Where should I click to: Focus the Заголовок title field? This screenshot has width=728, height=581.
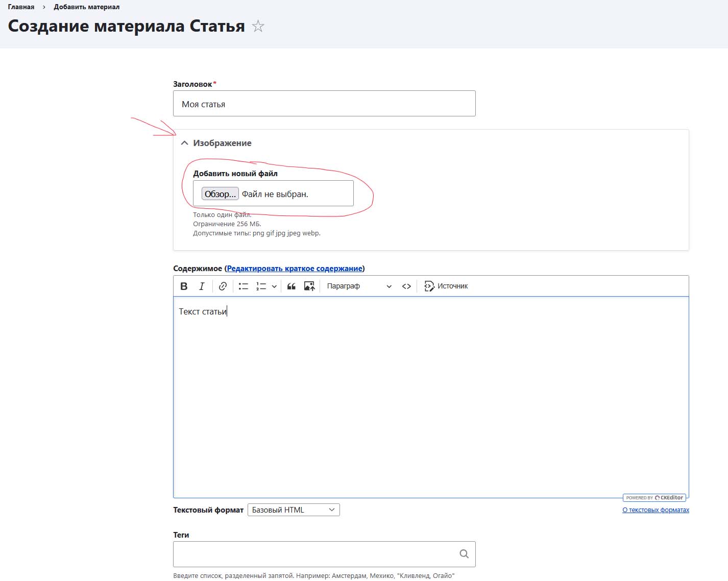324,104
